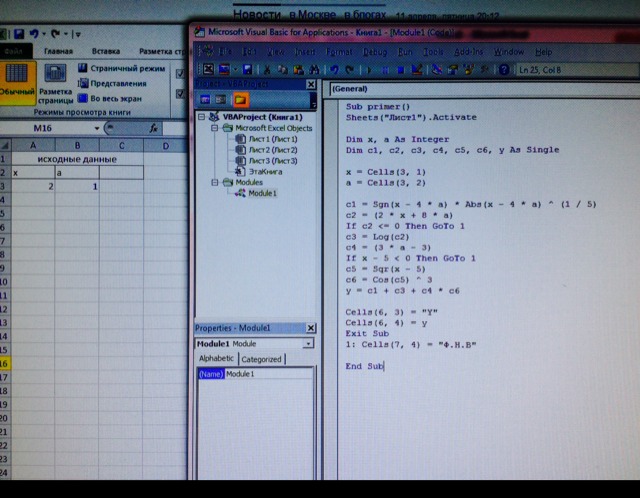Open Customize Quick Access Toolbar dropdown in Excel
This screenshot has height=498, width=640.
pos(78,35)
